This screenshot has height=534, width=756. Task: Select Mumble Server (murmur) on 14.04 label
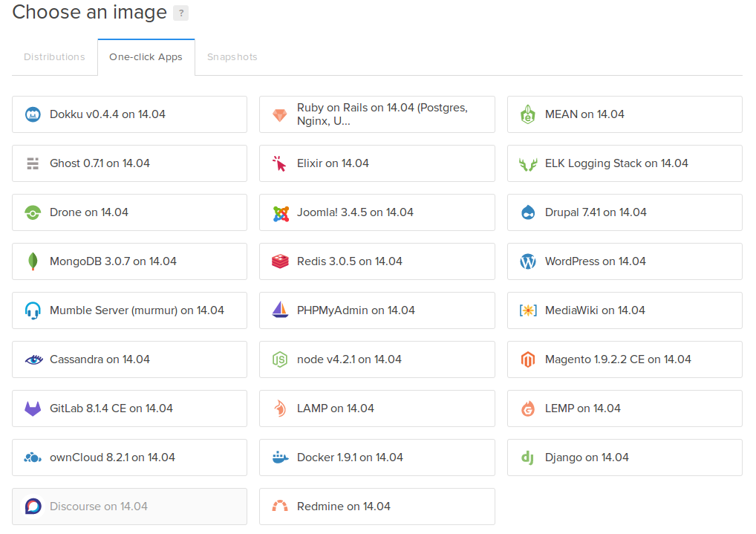tap(137, 310)
